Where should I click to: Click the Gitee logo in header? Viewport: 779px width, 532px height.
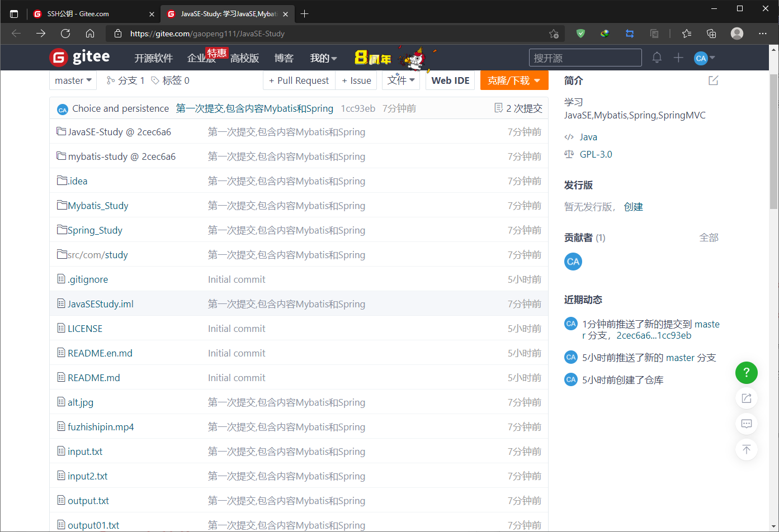(80, 57)
